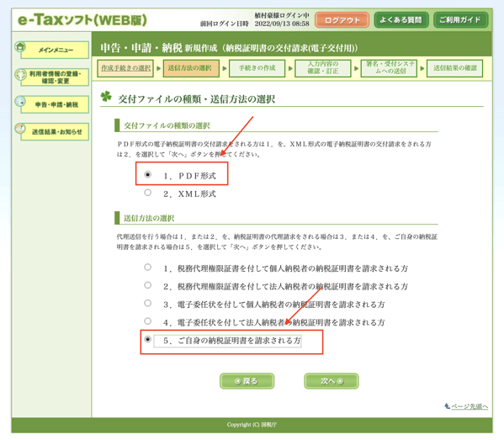The height and width of the screenshot is (440, 504).
Task: Choose option 2 for 法人納税者 with 税務代理権限証書
Action: [x=147, y=285]
